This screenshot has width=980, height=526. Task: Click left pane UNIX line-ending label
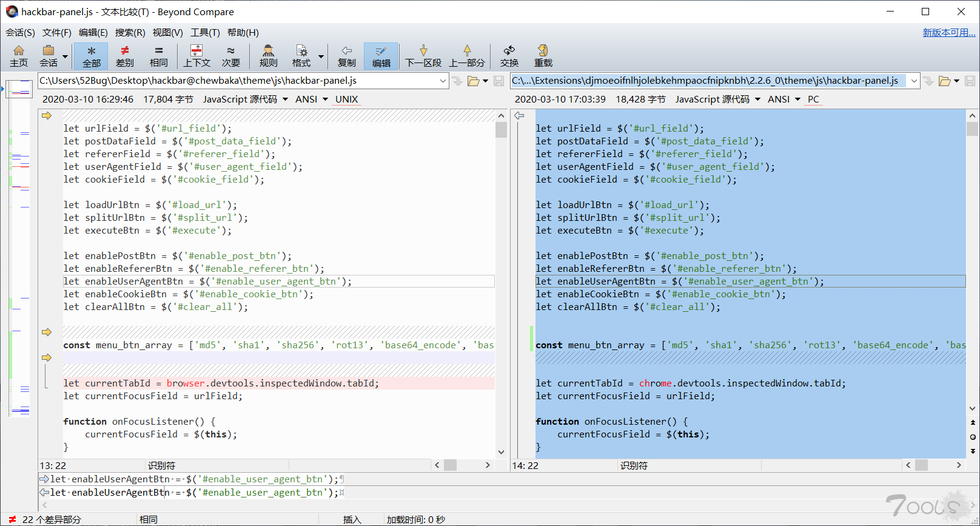click(x=346, y=99)
